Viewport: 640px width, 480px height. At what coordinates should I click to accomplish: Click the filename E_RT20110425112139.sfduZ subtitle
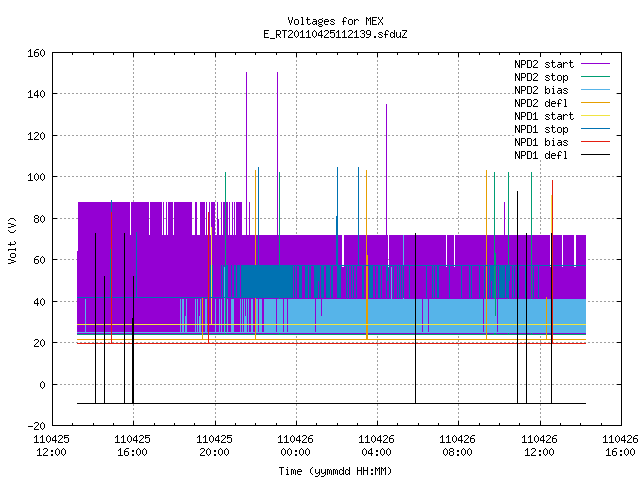coord(335,34)
